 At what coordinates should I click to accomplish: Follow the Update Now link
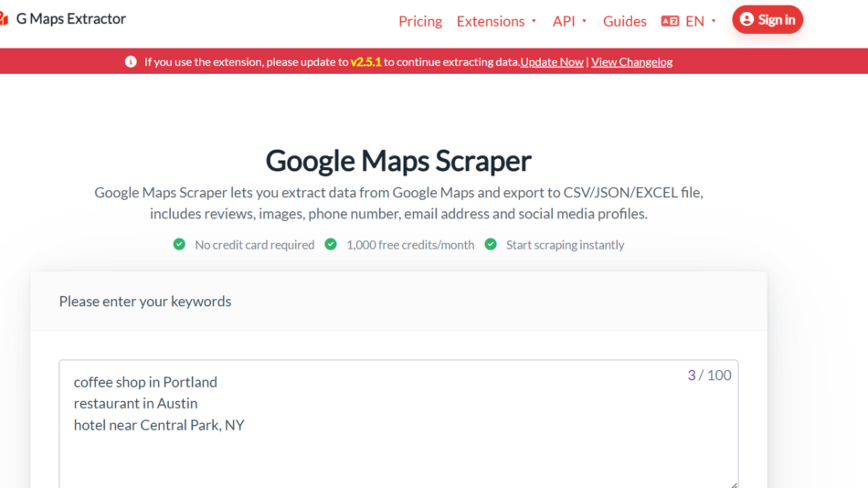pos(552,61)
